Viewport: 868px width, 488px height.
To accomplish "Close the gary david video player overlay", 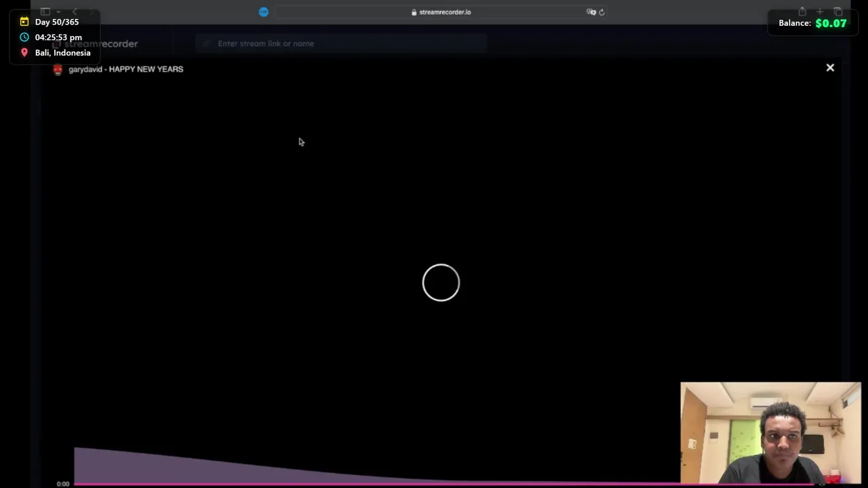I will pyautogui.click(x=830, y=68).
